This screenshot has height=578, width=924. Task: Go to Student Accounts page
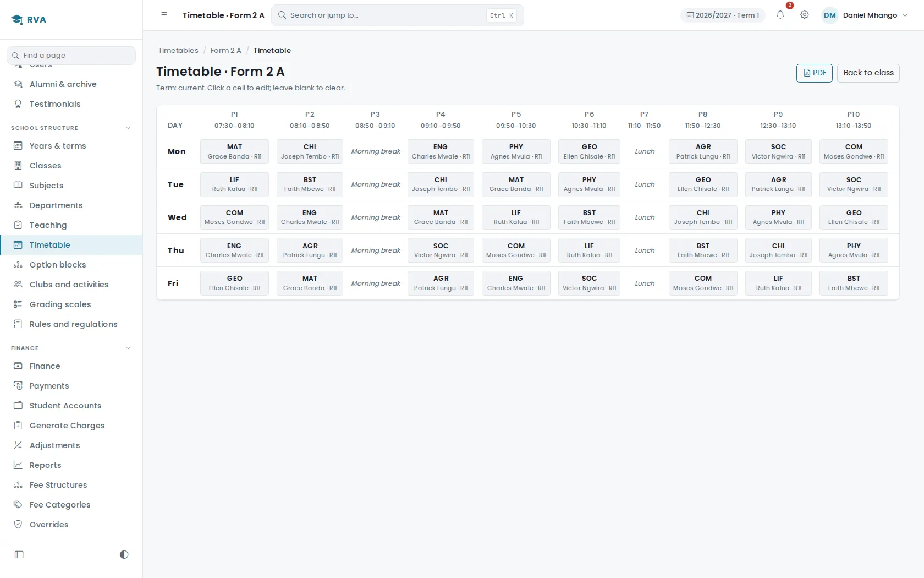pos(71,406)
